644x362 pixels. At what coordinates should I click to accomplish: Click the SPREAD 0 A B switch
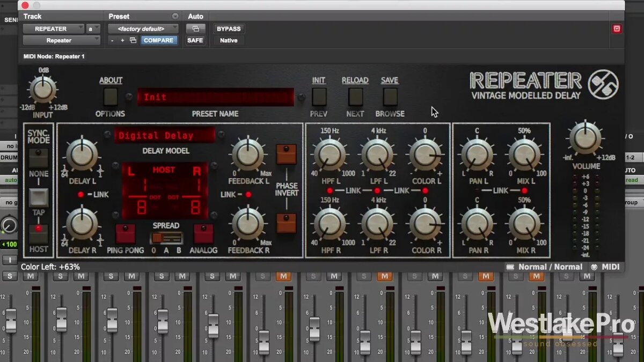pyautogui.click(x=166, y=238)
